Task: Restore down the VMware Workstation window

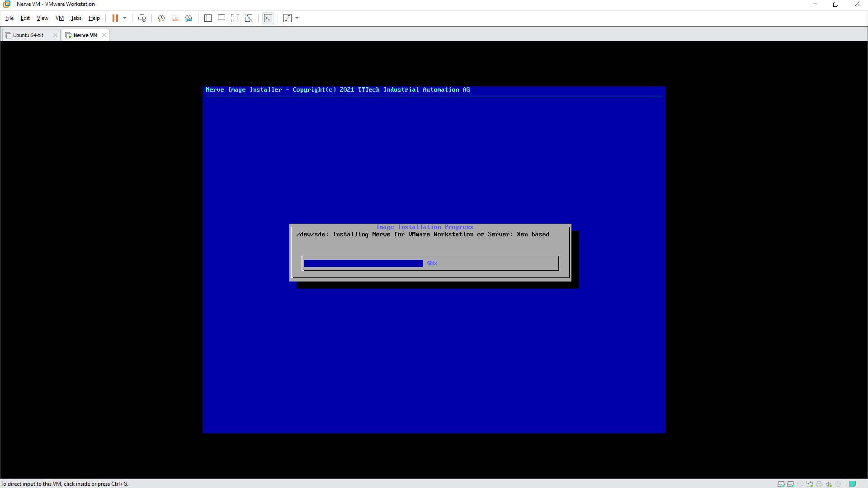Action: (836, 4)
